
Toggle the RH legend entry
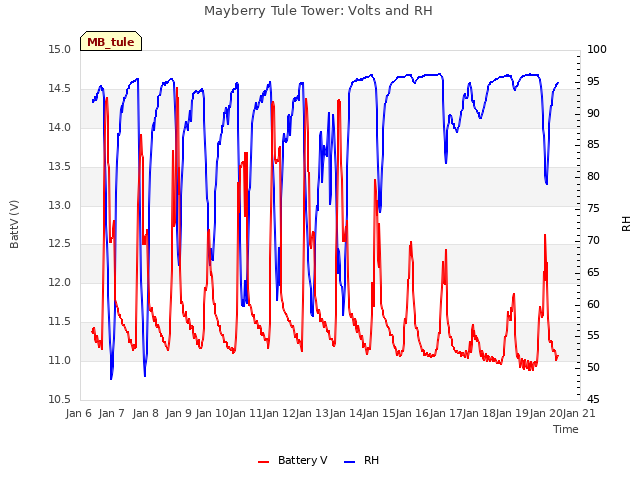point(362,460)
